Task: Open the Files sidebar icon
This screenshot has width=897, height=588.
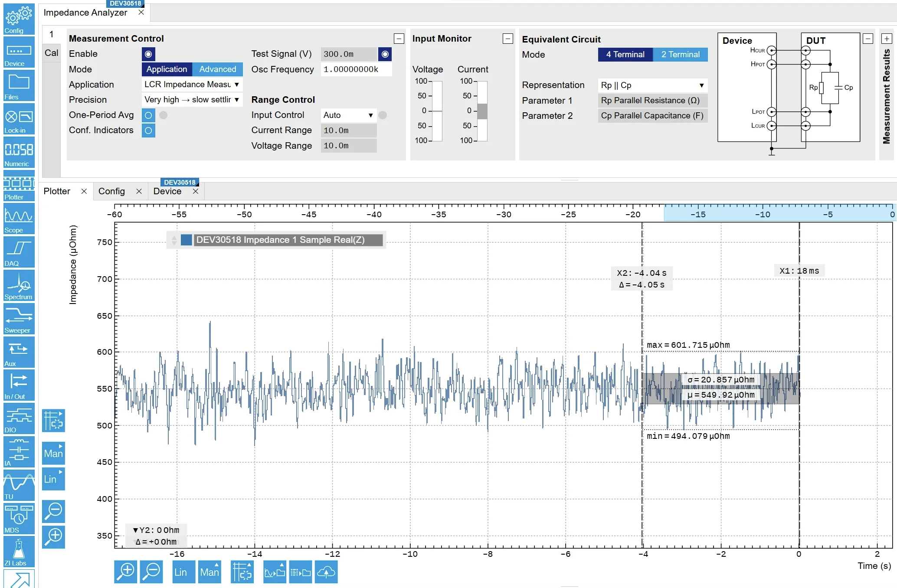Action: point(19,86)
